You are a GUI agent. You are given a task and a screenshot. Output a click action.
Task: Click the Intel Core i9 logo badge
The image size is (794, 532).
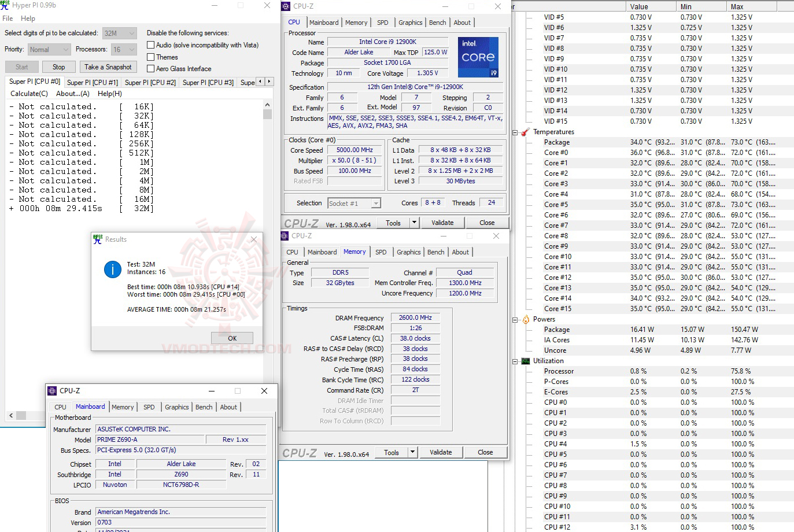tap(478, 57)
